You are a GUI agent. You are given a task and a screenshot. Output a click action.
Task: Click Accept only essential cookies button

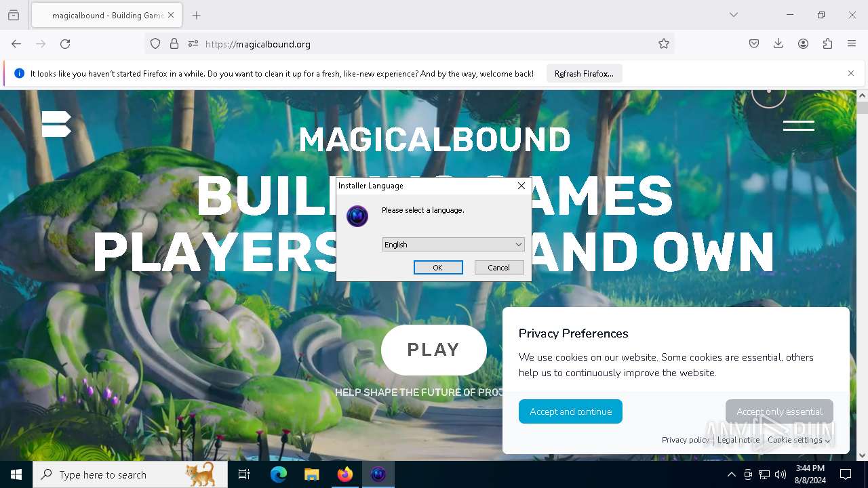[779, 411]
